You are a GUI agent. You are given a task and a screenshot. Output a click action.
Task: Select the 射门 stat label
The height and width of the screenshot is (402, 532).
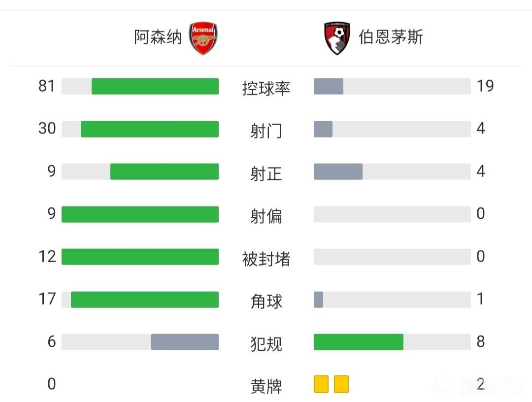point(266,131)
